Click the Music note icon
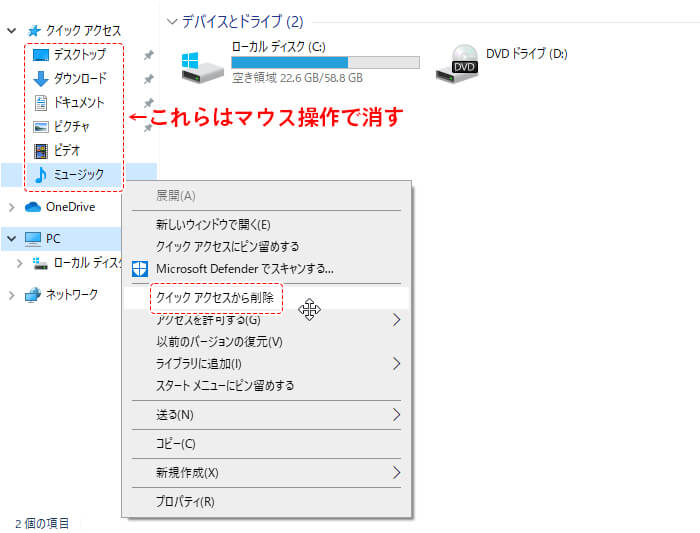The width and height of the screenshot is (700, 533). pyautogui.click(x=41, y=175)
